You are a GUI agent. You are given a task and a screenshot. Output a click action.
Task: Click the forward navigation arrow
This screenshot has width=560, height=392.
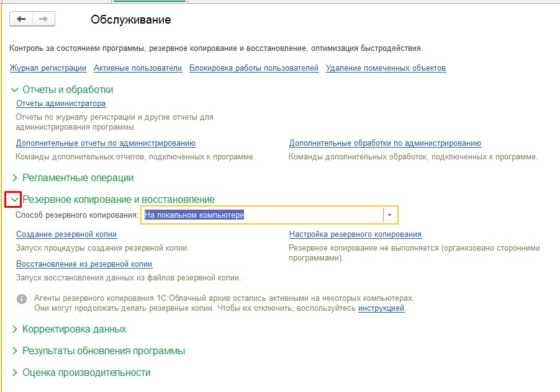click(43, 19)
